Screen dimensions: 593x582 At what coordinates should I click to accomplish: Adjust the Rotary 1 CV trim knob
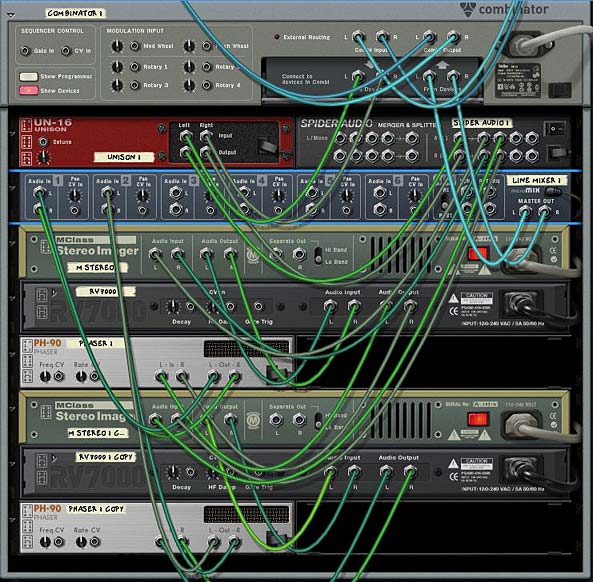(117, 67)
